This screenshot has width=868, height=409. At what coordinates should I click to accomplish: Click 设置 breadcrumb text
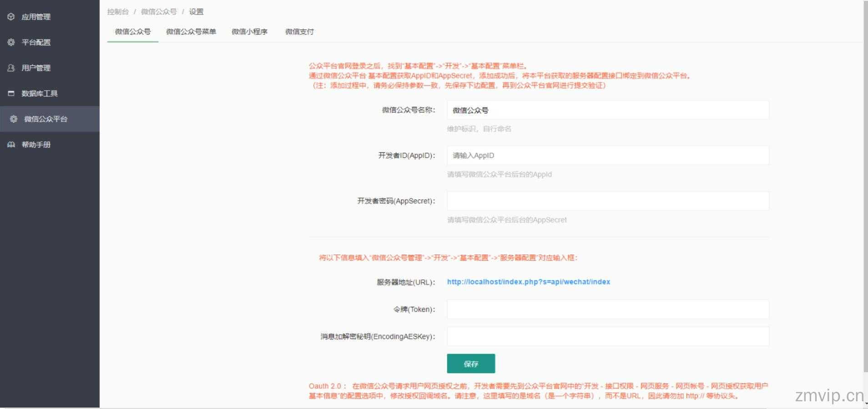pos(196,12)
